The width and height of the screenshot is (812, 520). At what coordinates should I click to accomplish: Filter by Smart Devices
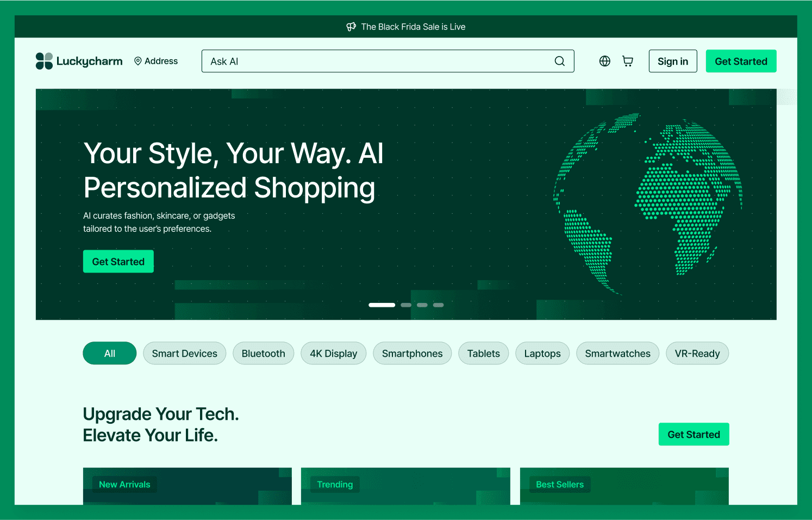click(x=184, y=354)
